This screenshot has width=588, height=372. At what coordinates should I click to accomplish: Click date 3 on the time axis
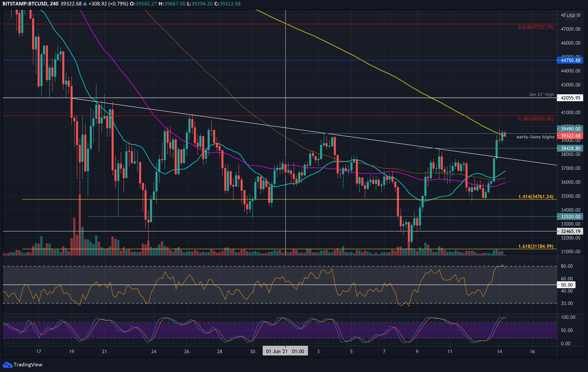(318, 352)
